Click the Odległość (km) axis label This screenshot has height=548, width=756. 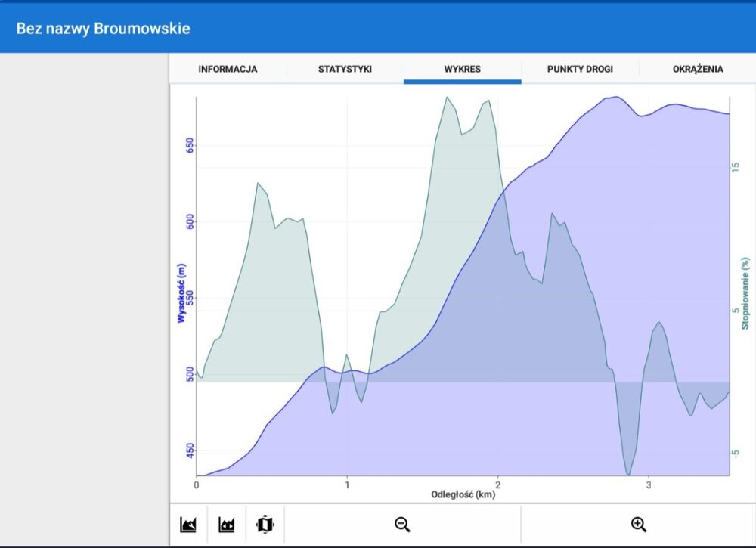pos(463,494)
